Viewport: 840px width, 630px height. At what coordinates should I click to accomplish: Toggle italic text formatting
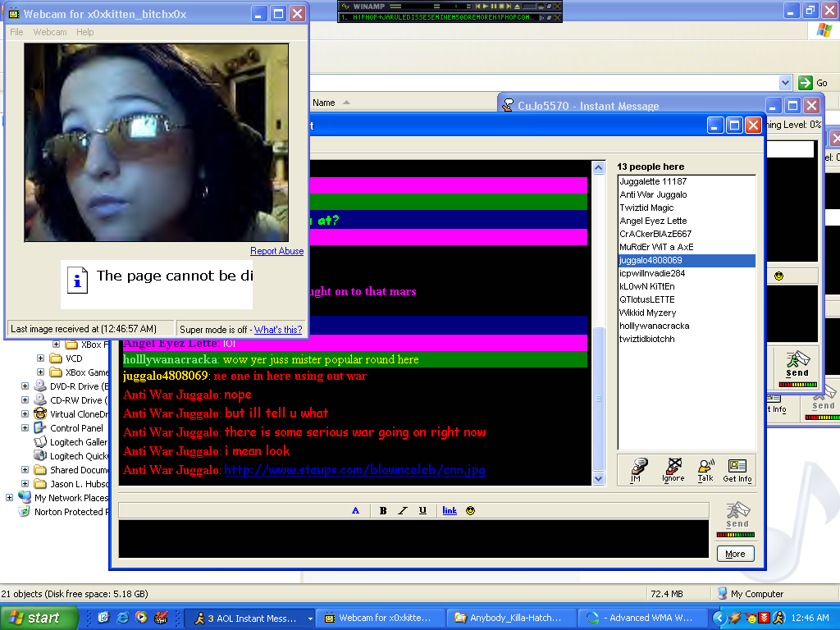point(402,510)
